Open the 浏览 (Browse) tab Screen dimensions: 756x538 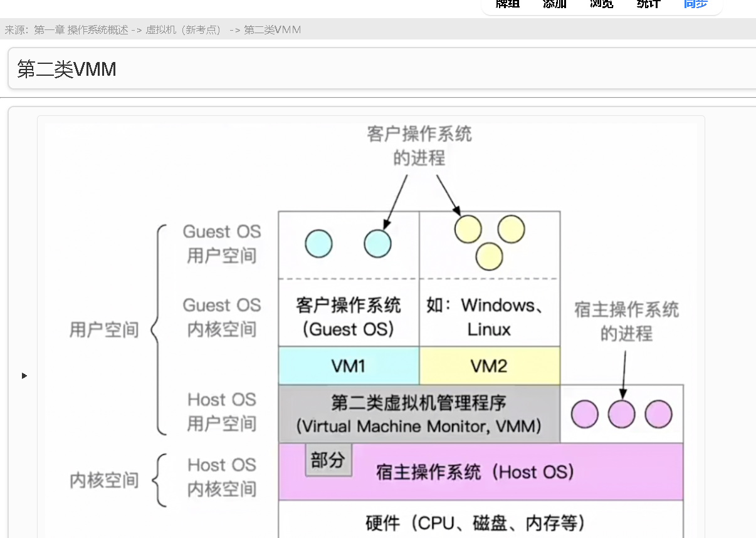pos(601,4)
